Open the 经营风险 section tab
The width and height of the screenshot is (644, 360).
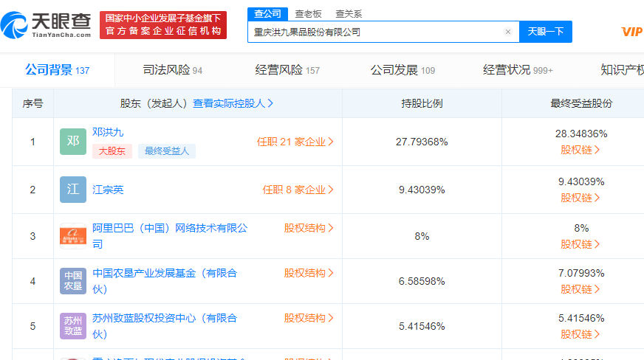[287, 70]
